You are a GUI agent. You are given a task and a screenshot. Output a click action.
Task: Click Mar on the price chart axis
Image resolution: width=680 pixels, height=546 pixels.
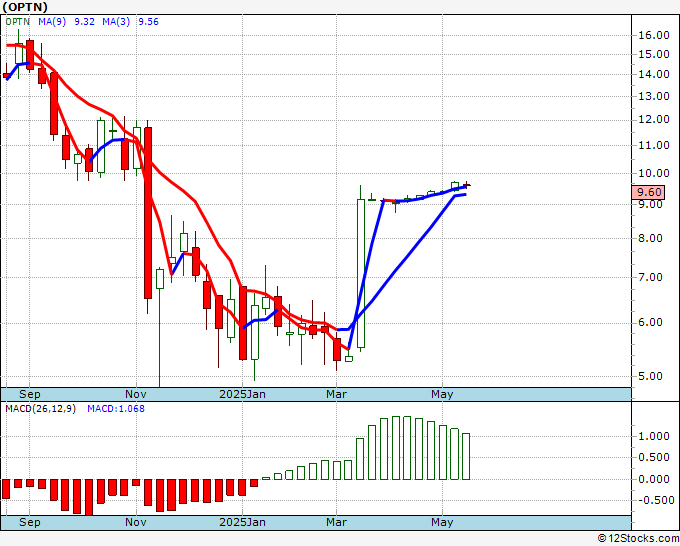point(337,394)
